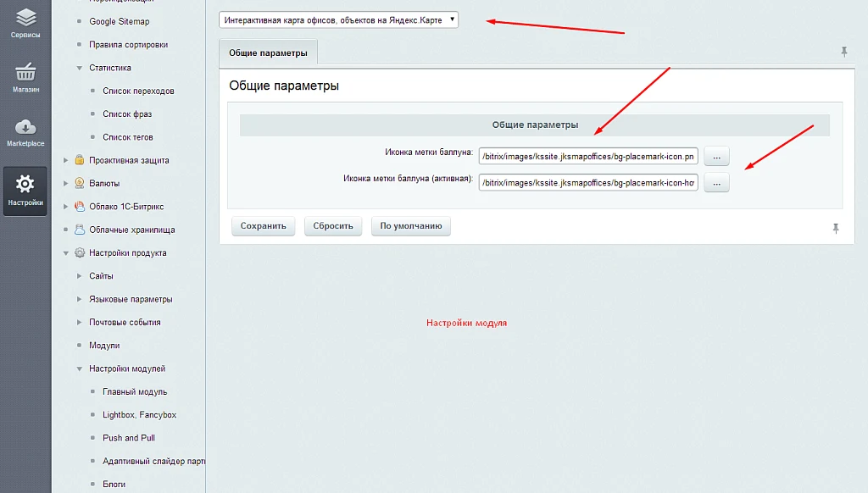Open the Магазин basket section
Screen dimensions: 868x493
pos(25,77)
